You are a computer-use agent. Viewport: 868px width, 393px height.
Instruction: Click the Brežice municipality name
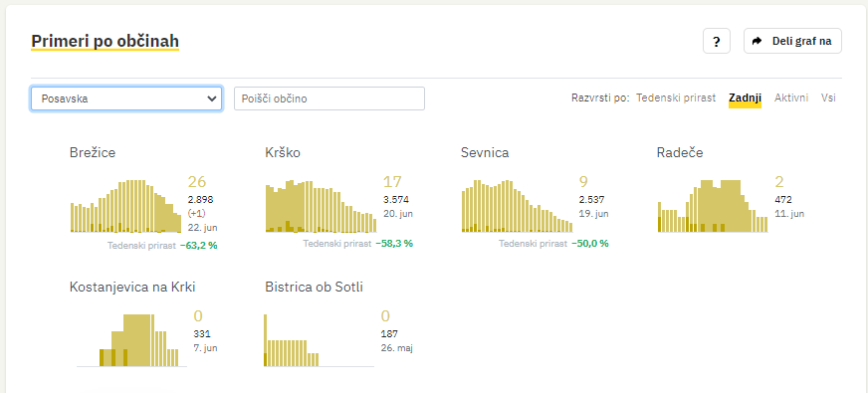[x=93, y=153]
